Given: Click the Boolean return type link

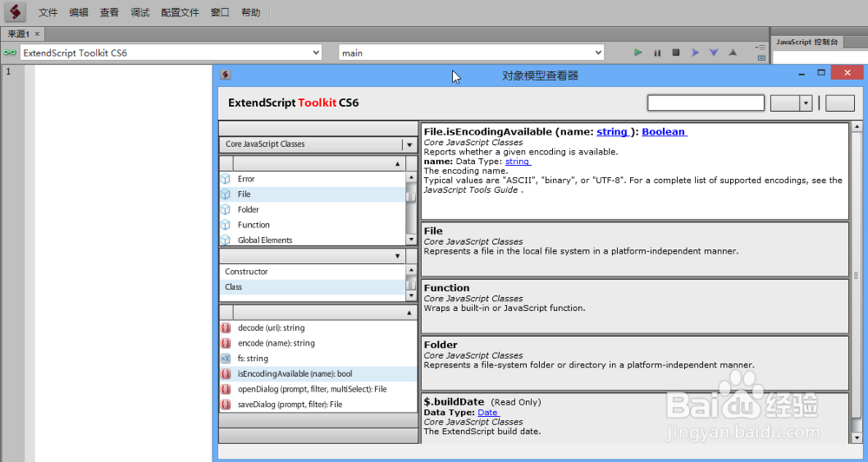Looking at the screenshot, I should [x=664, y=132].
